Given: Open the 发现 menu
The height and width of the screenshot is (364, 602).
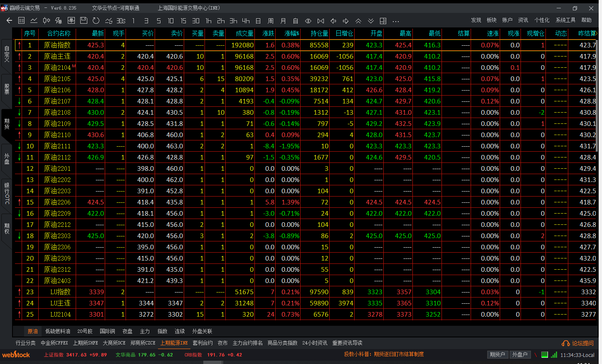Looking at the screenshot, I should pos(476,20).
